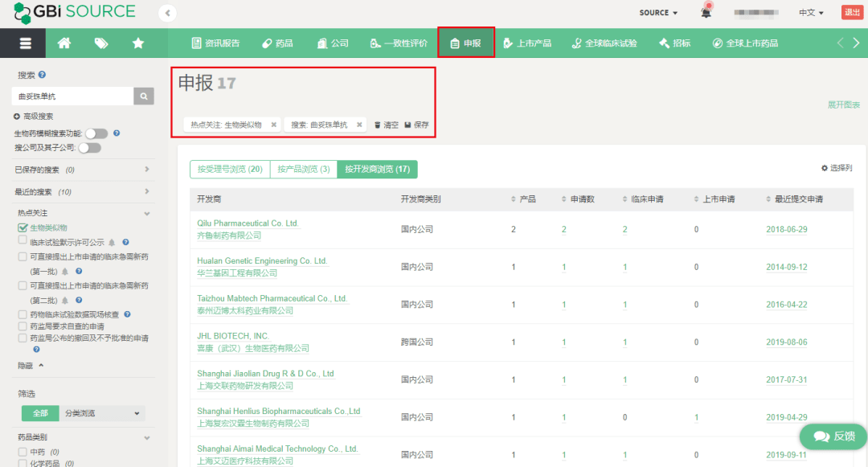
Task: Go to the home page icon
Action: [x=64, y=43]
